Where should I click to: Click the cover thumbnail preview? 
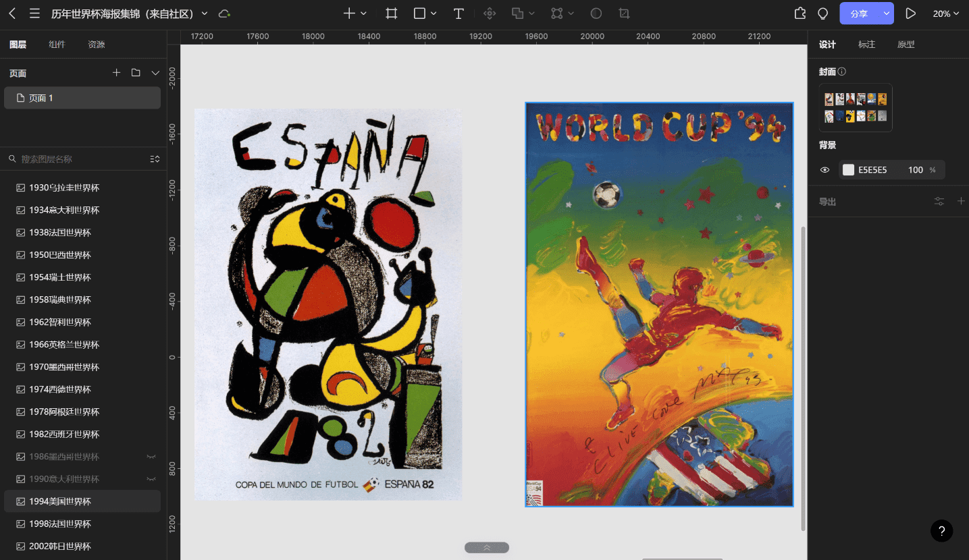tap(856, 107)
